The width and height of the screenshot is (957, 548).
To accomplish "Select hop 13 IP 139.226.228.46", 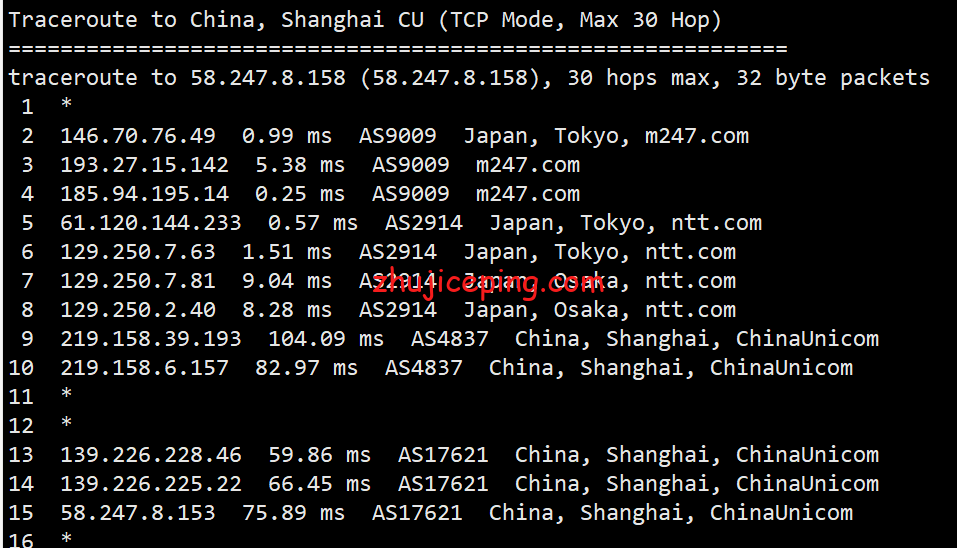I will pyautogui.click(x=151, y=455).
